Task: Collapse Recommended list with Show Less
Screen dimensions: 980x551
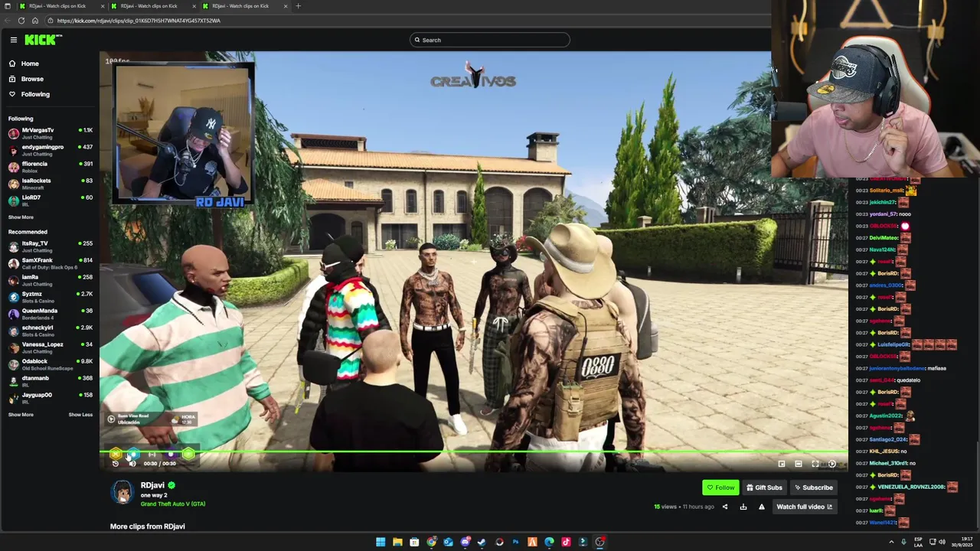Action: click(80, 415)
